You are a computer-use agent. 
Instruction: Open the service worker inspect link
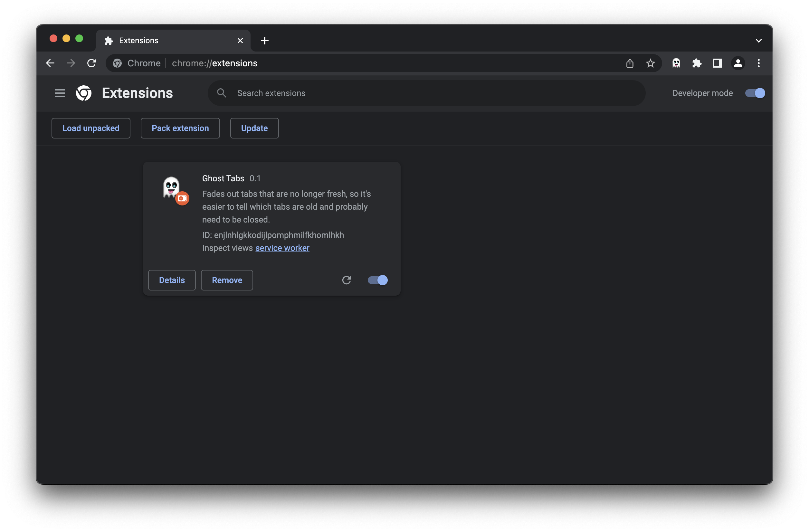[282, 248]
